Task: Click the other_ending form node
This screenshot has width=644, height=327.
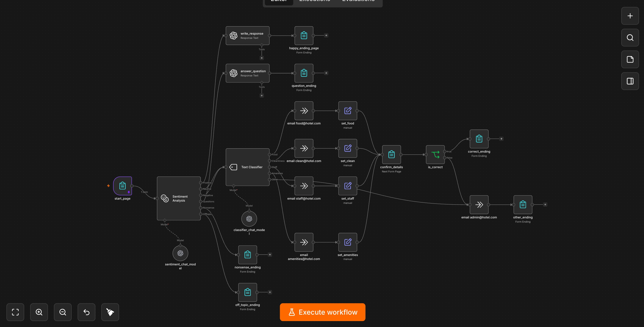Action: [x=523, y=205]
